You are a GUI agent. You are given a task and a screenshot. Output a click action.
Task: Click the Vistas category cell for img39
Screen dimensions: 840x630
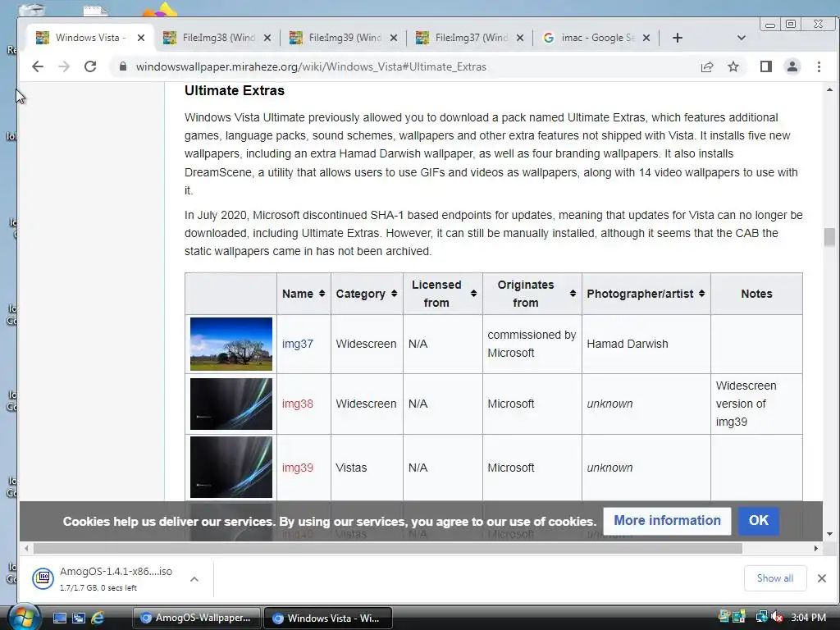click(x=367, y=468)
